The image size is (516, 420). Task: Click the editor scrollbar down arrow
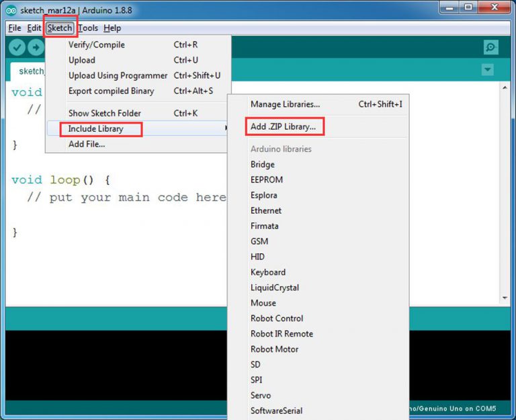[x=505, y=296]
